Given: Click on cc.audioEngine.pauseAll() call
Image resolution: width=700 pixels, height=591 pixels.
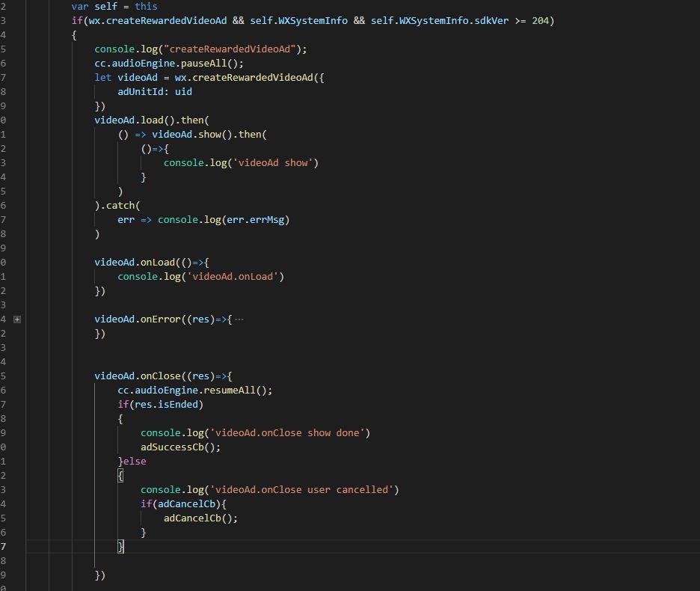Looking at the screenshot, I should tap(169, 64).
